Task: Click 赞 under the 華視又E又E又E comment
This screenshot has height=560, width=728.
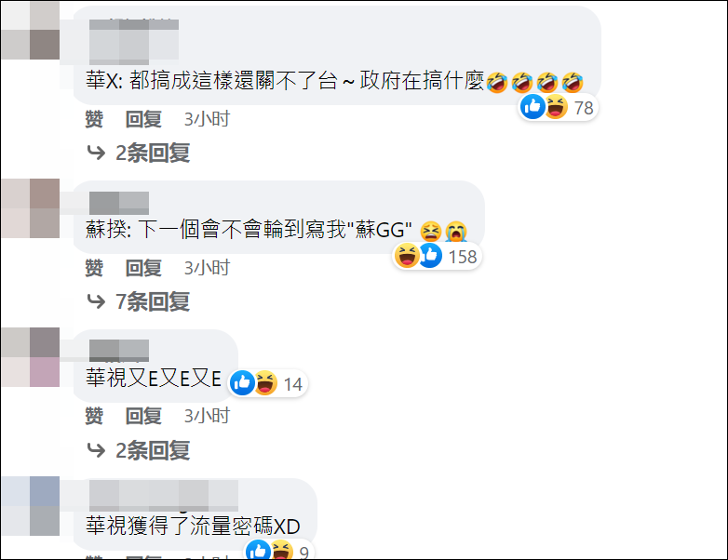Action: 94,416
